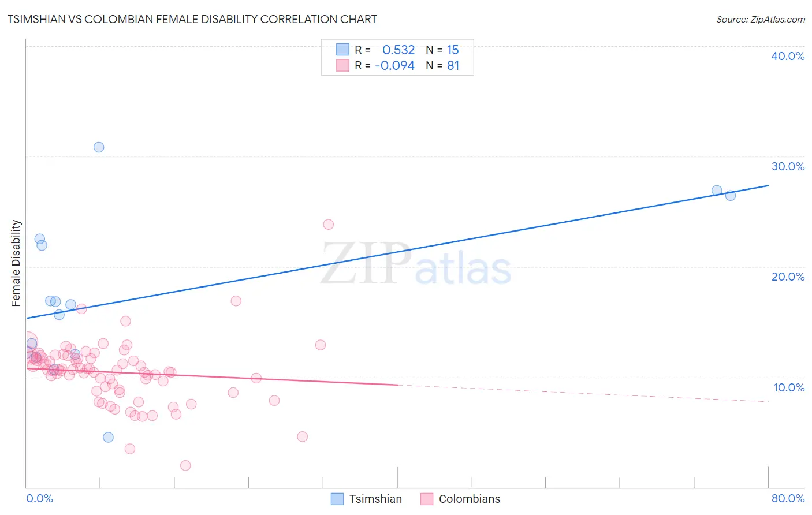
Task: Click the 0.0% x-axis label
Action: tap(39, 498)
